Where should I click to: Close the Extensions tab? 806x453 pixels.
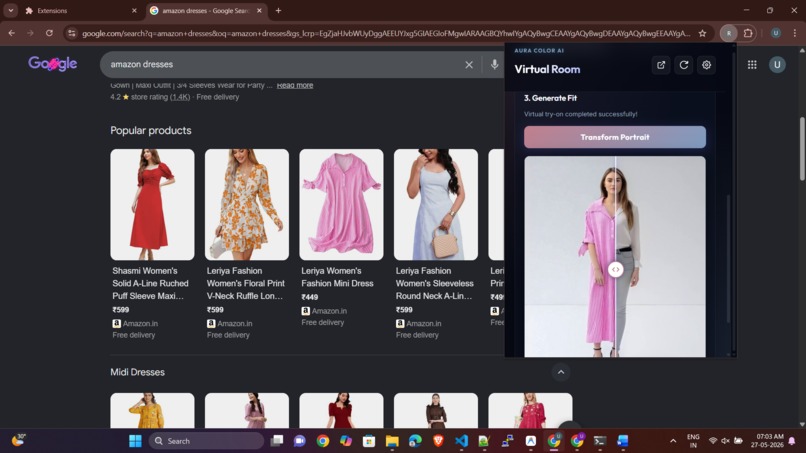pyautogui.click(x=134, y=10)
